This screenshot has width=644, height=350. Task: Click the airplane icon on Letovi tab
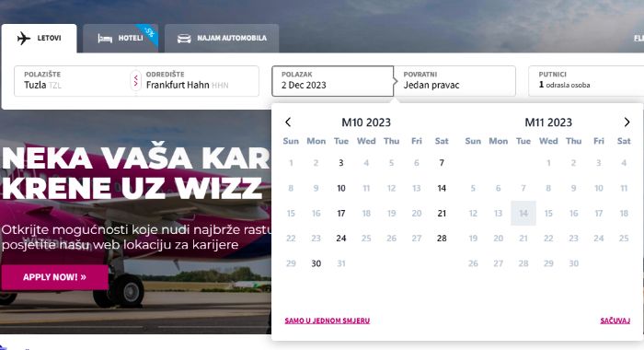pos(24,39)
